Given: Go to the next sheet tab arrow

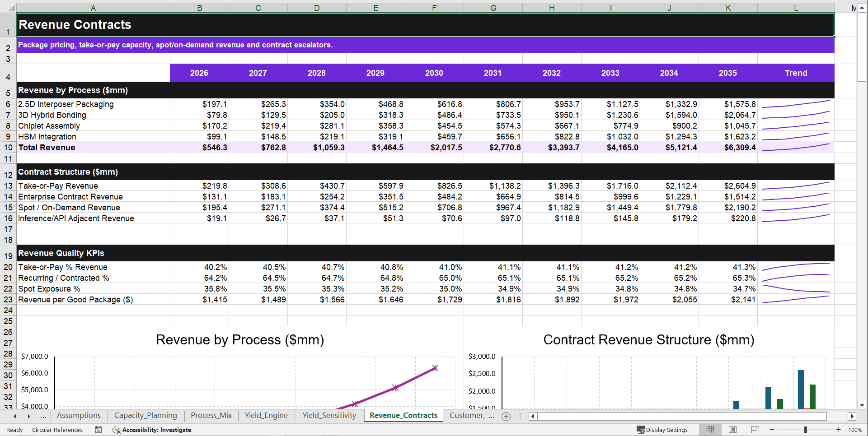Looking at the screenshot, I should [29, 416].
